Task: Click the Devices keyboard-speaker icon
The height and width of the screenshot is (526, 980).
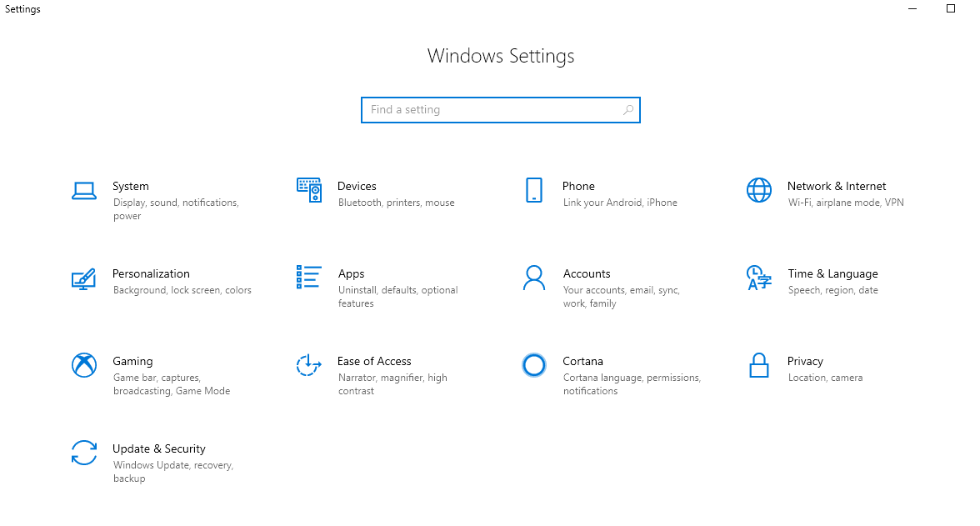Action: pyautogui.click(x=308, y=190)
